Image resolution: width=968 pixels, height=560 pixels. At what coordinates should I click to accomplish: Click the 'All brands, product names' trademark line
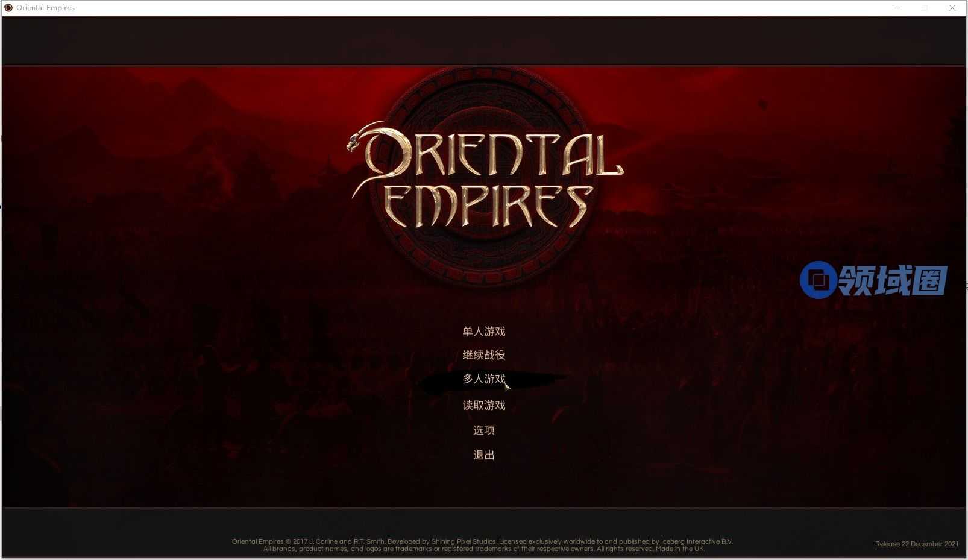coord(483,549)
